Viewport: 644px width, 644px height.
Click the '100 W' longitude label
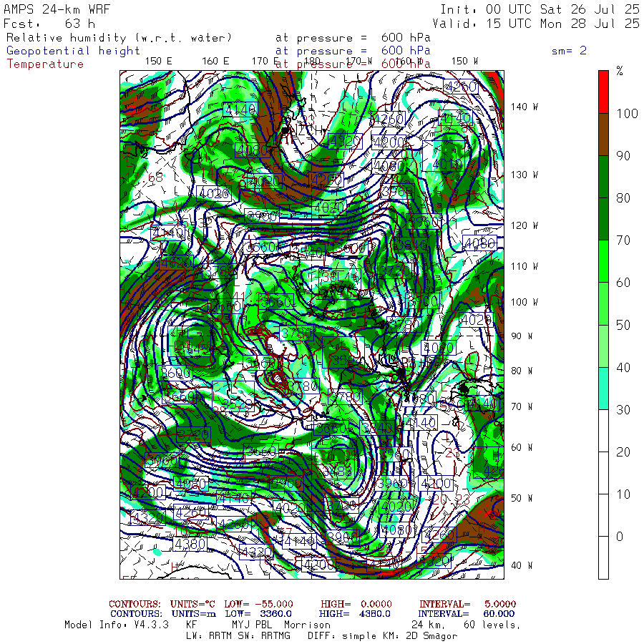pyautogui.click(x=525, y=302)
